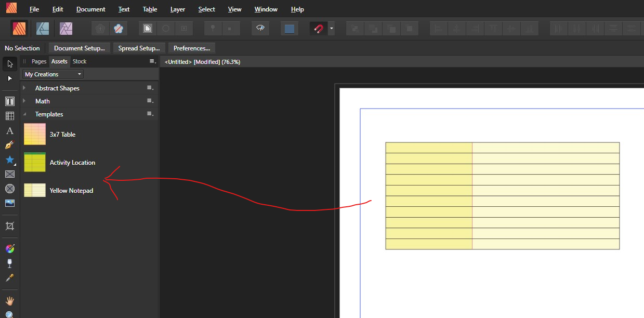Toggle snapping with the magnet icon
This screenshot has height=318, width=644.
pos(318,29)
